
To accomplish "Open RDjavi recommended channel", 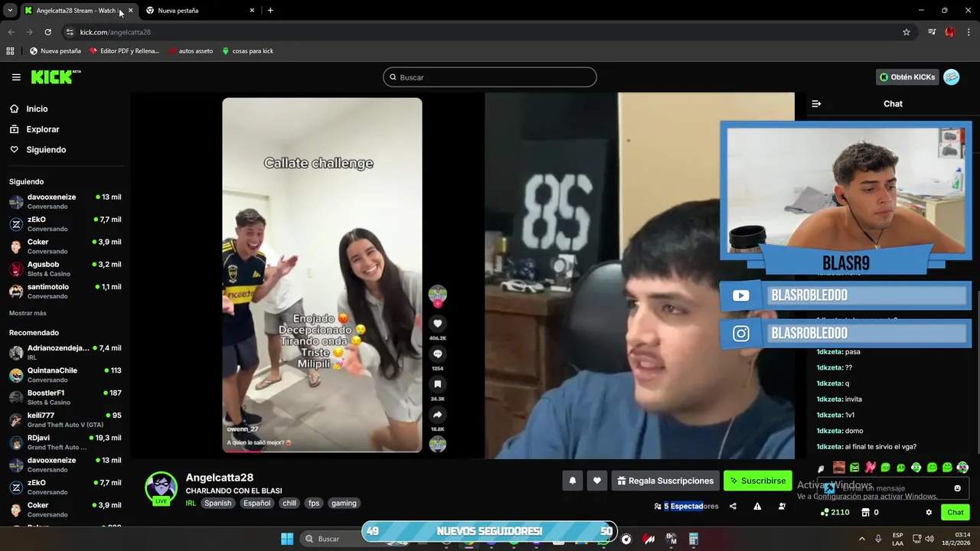I will click(x=65, y=442).
